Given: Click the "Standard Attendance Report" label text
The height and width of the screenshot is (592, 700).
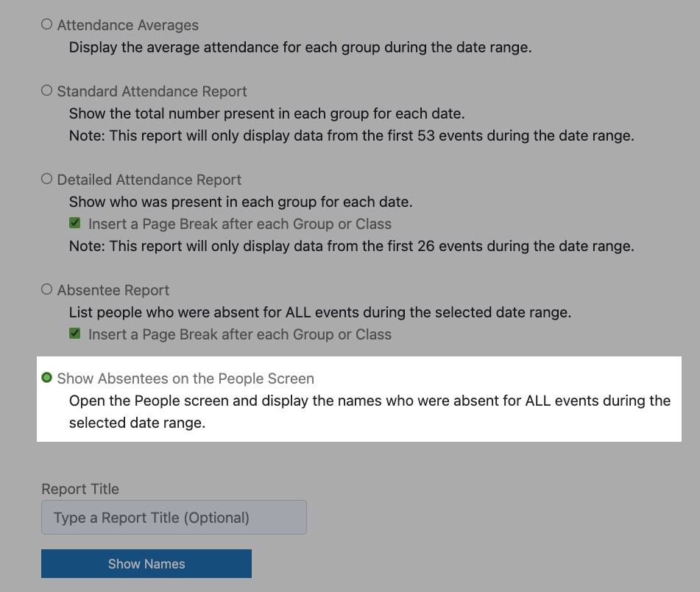Looking at the screenshot, I should point(152,91).
